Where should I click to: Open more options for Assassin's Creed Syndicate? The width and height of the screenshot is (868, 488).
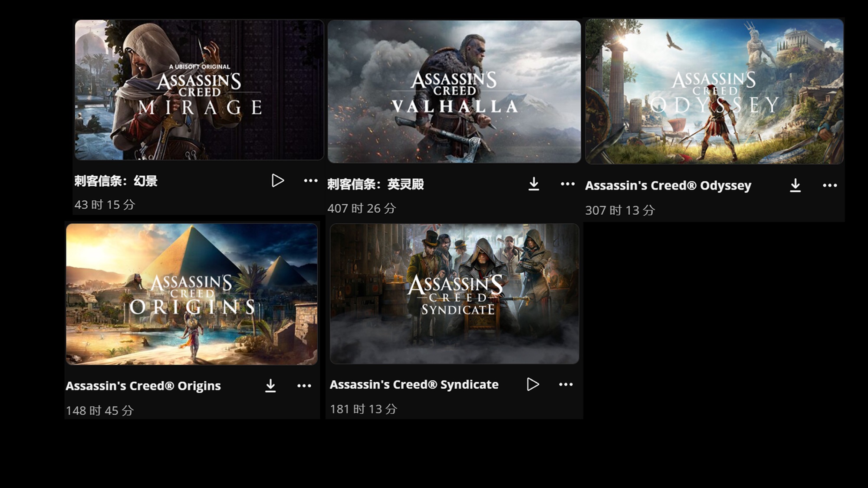click(x=566, y=384)
